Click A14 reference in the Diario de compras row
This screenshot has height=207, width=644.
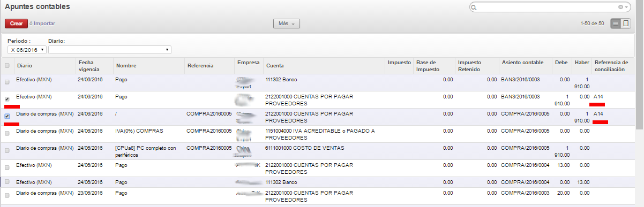point(599,114)
